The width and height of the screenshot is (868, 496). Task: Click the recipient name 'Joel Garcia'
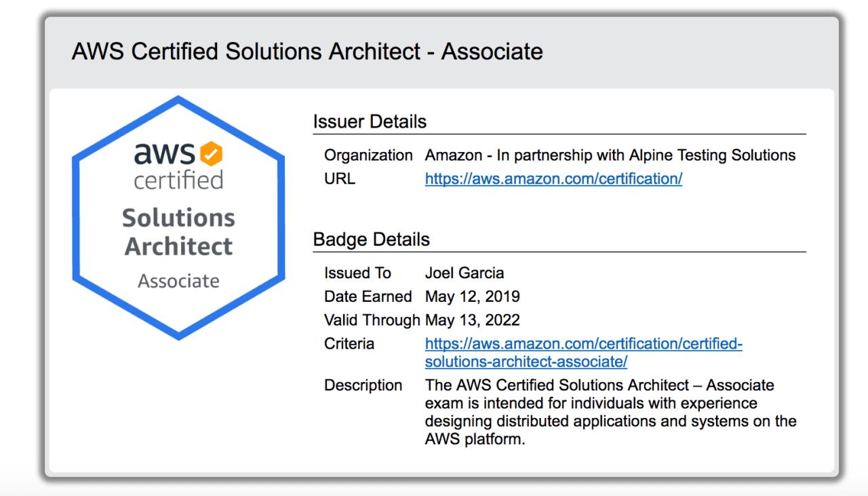coord(465,273)
